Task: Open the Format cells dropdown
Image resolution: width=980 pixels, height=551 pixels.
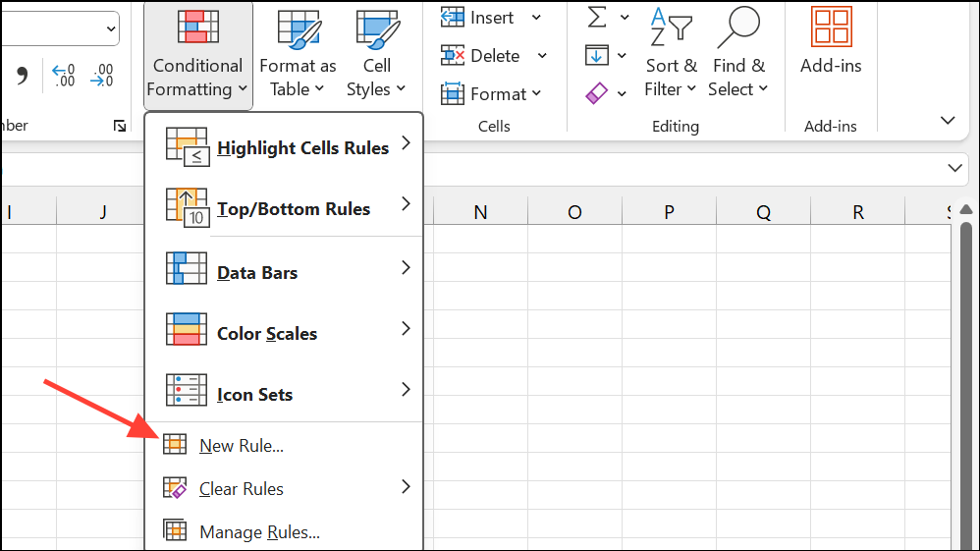Action: pyautogui.click(x=492, y=94)
